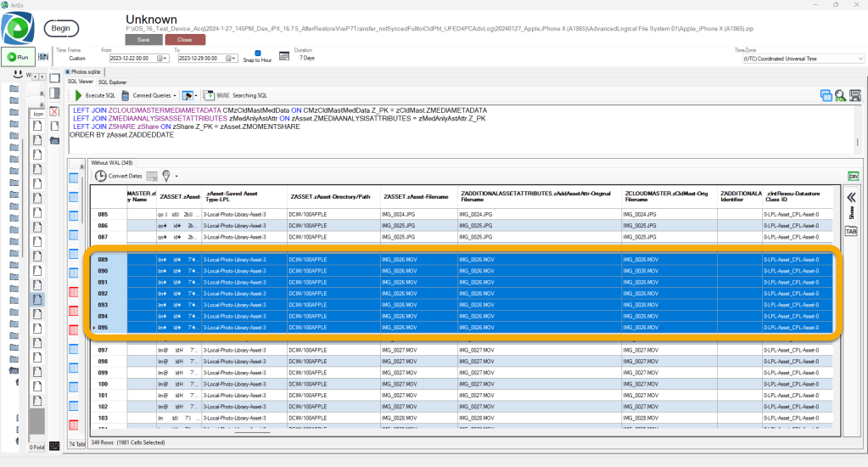
Task: Click the CSV export icon
Action: [x=853, y=176]
